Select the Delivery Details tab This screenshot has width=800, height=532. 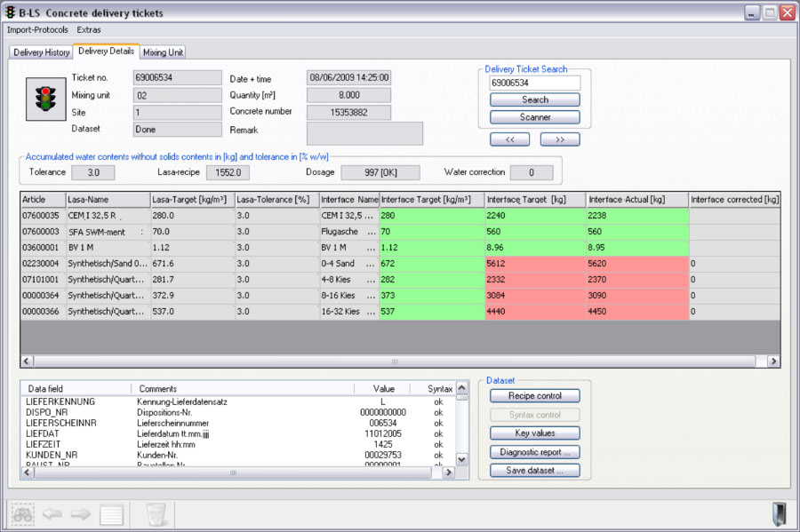click(106, 51)
